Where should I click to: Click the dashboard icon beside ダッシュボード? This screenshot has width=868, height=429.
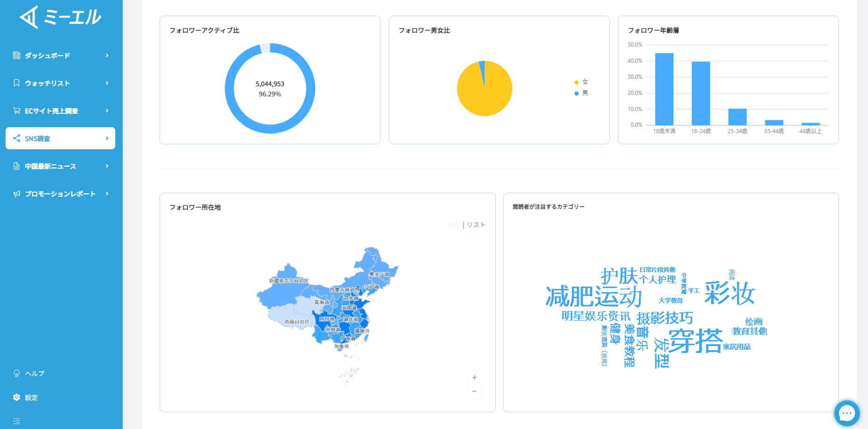pos(17,55)
